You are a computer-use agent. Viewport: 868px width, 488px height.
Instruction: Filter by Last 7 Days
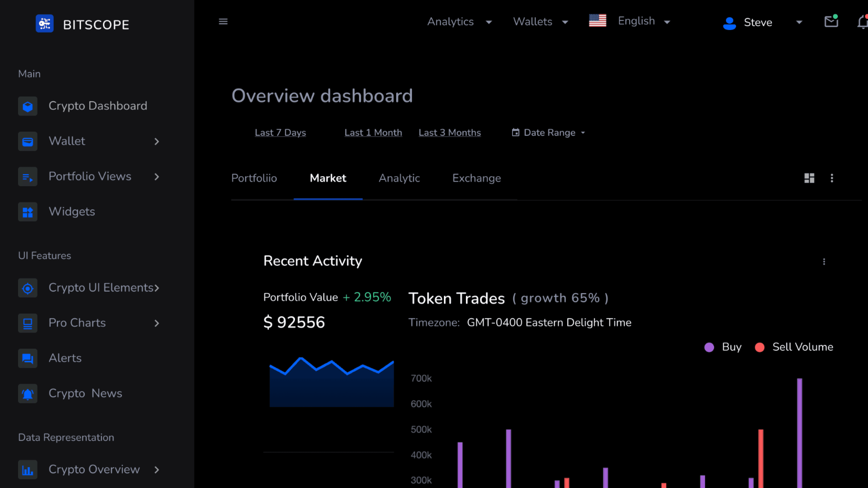point(280,133)
